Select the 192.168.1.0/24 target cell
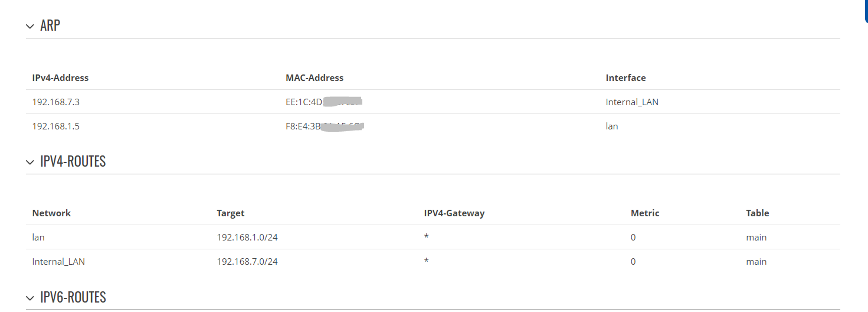This screenshot has width=868, height=312. click(x=247, y=238)
